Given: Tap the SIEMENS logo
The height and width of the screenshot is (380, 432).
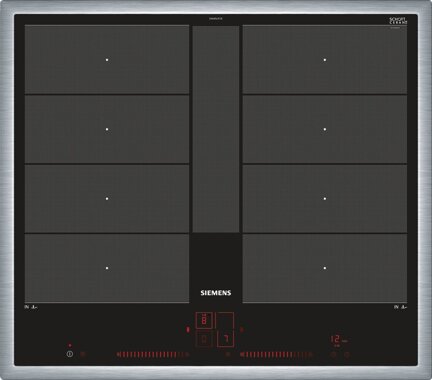Looking at the screenshot, I should 216,293.
